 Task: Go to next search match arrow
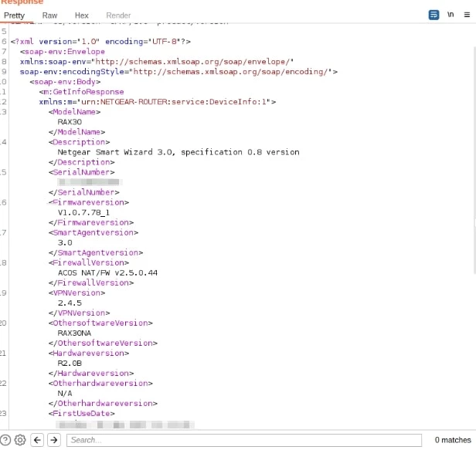coord(54,440)
